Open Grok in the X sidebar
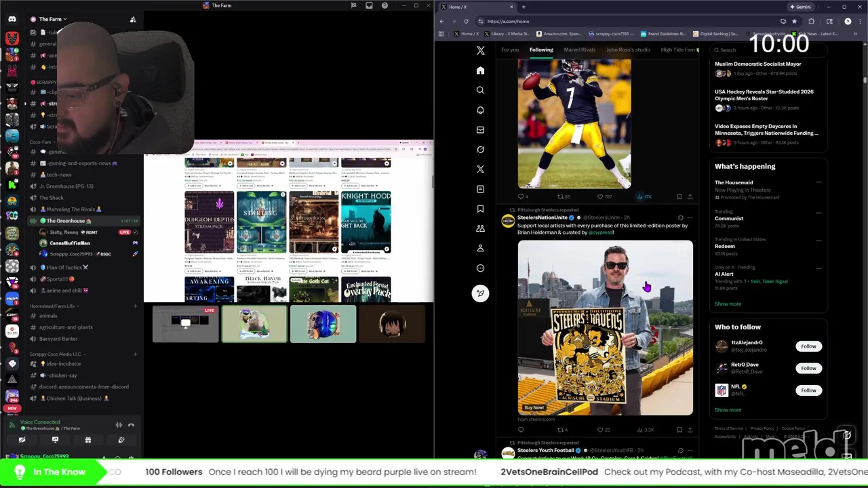This screenshot has width=868, height=488. [480, 149]
